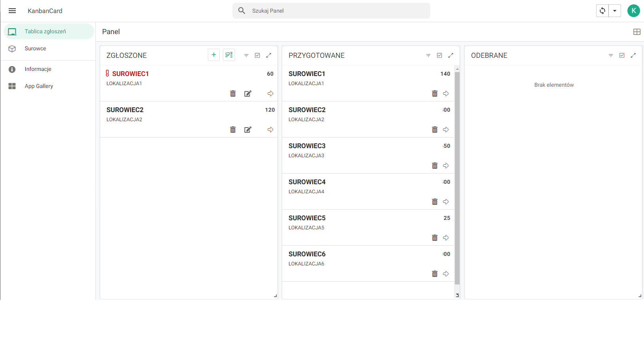The width and height of the screenshot is (644, 351).
Task: Open Surowce in the sidebar
Action: tap(35, 48)
